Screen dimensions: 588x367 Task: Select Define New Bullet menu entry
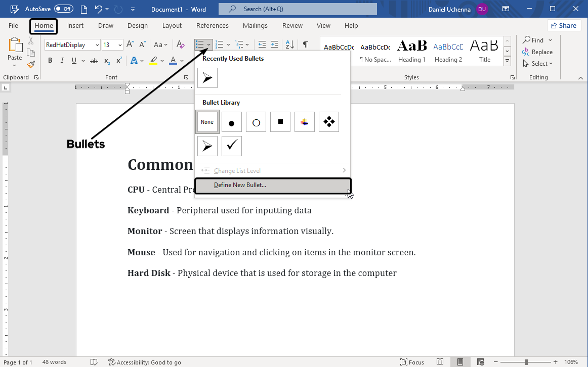240,185
